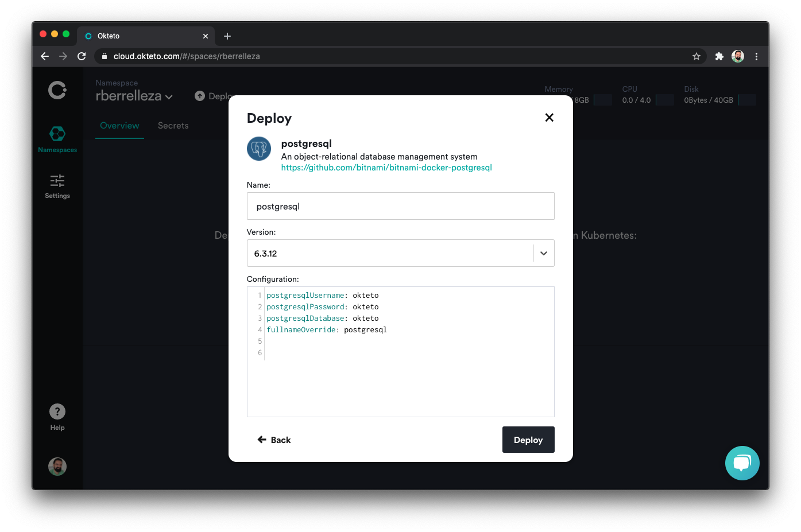Close the Deploy dialog with X
The image size is (801, 532).
[550, 118]
